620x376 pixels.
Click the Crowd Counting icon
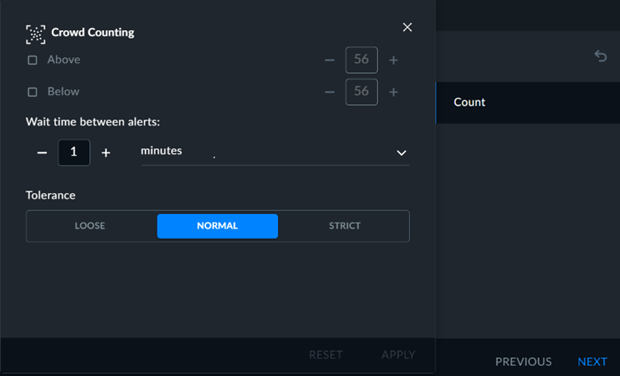[x=36, y=34]
